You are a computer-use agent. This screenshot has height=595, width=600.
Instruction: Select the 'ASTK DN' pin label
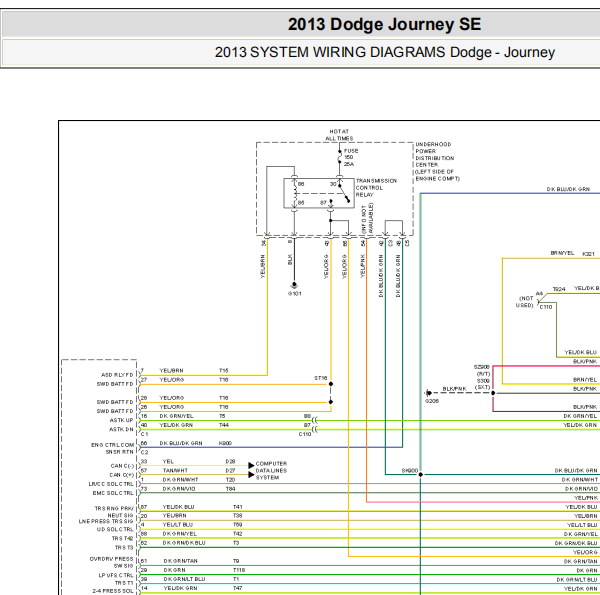pyautogui.click(x=121, y=429)
